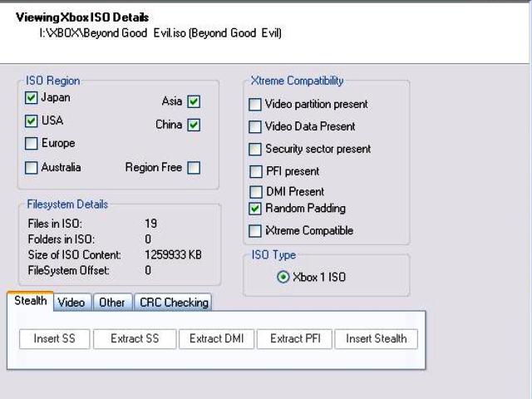Uncheck the USA region checkbox

[x=31, y=121]
